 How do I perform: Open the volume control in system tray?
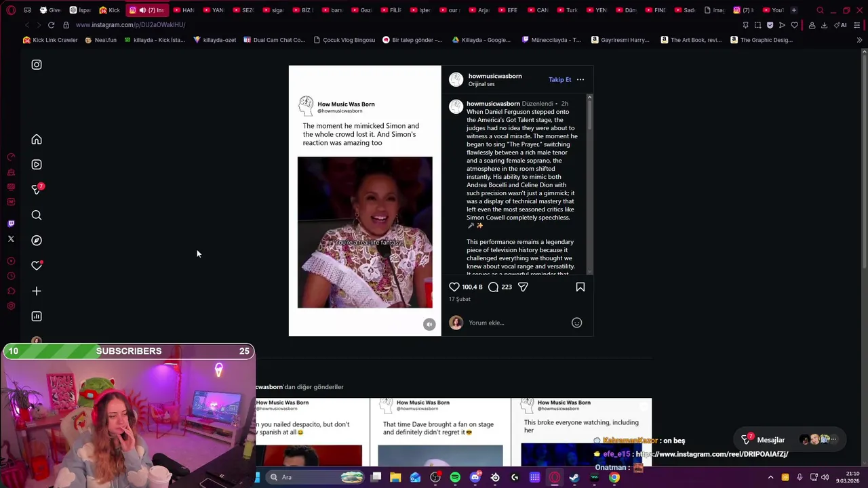pos(825,478)
